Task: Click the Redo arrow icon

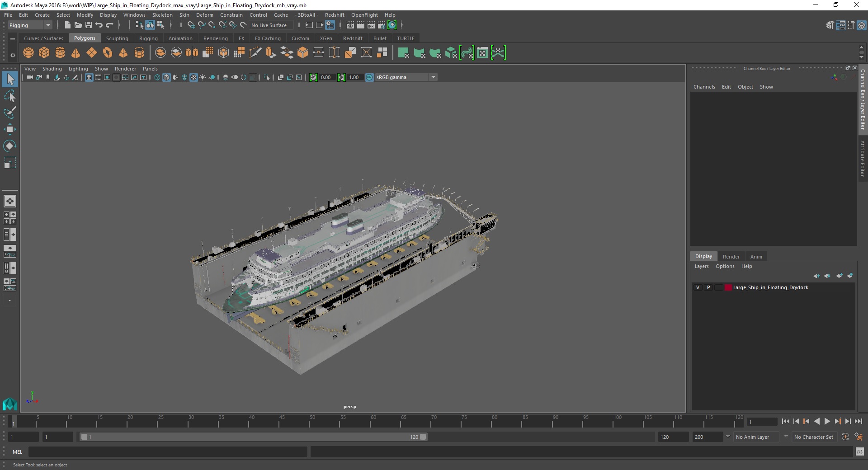Action: pos(109,25)
